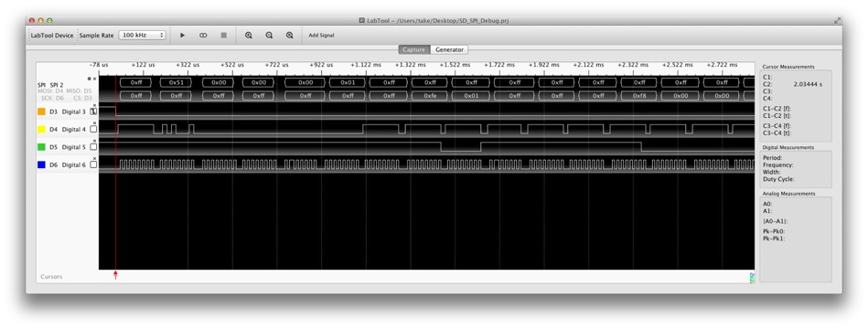
Task: Toggle trigger box for Digital 5
Action: pyautogui.click(x=93, y=147)
